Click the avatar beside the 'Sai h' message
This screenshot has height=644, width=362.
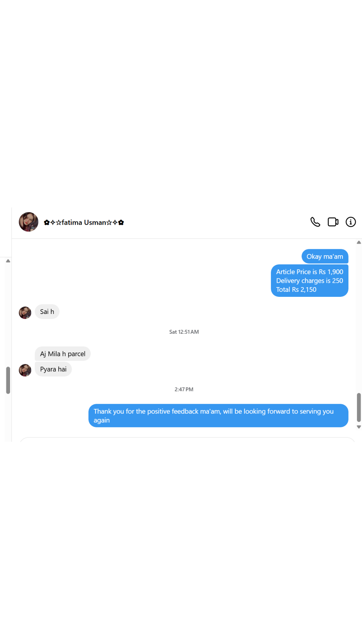pyautogui.click(x=25, y=313)
